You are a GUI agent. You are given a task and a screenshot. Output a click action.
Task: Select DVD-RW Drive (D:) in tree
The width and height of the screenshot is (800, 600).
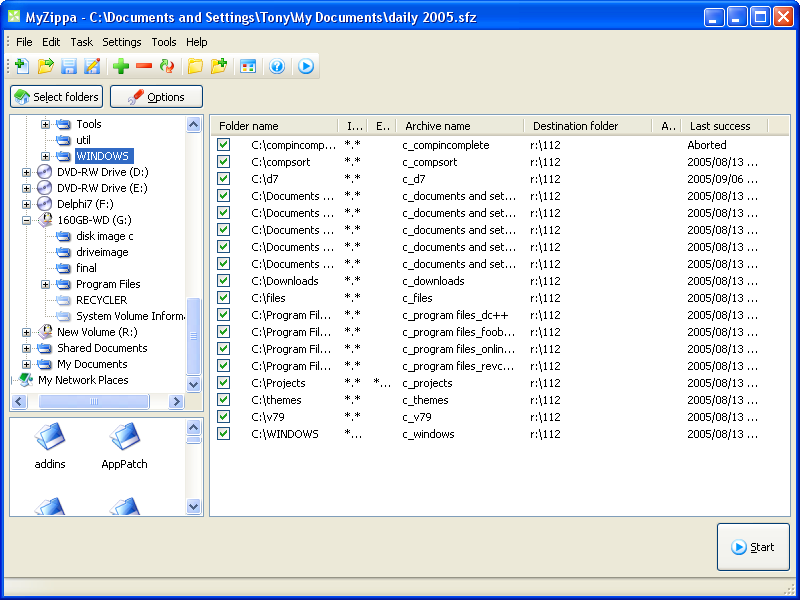[x=103, y=172]
